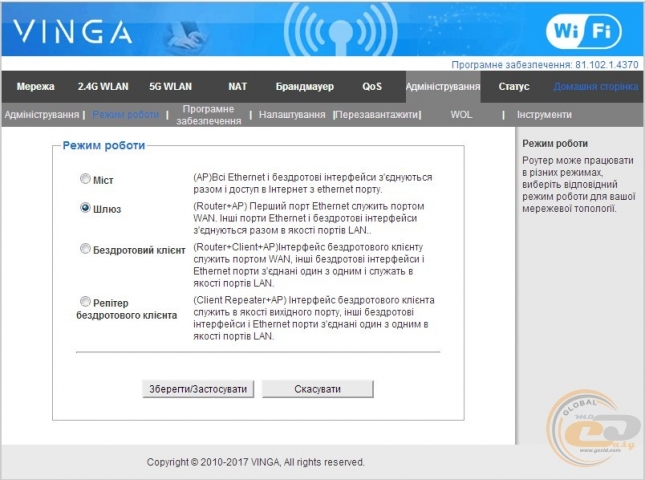
Task: Select the Адміністрування main tab
Action: click(x=443, y=86)
